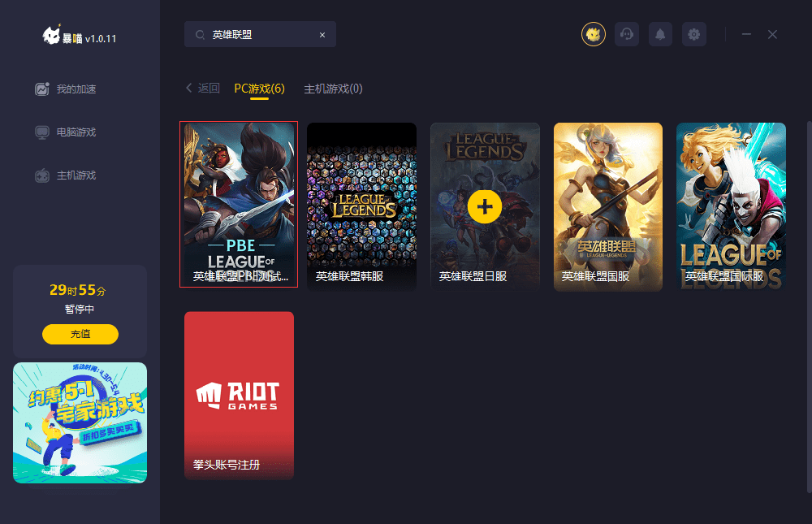Image resolution: width=812 pixels, height=524 pixels.
Task: Close the accelerator window
Action: (x=772, y=34)
